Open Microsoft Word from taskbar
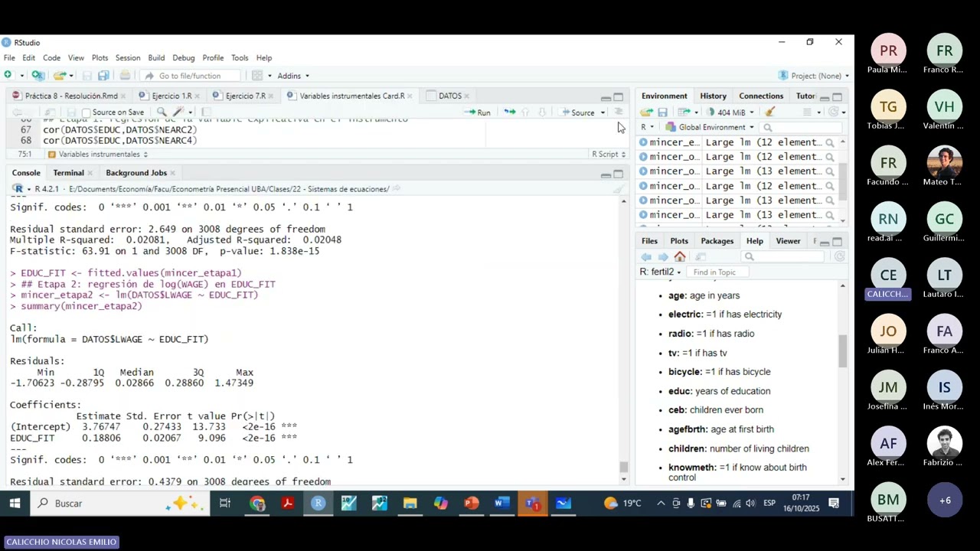This screenshot has width=980, height=551. (x=501, y=503)
